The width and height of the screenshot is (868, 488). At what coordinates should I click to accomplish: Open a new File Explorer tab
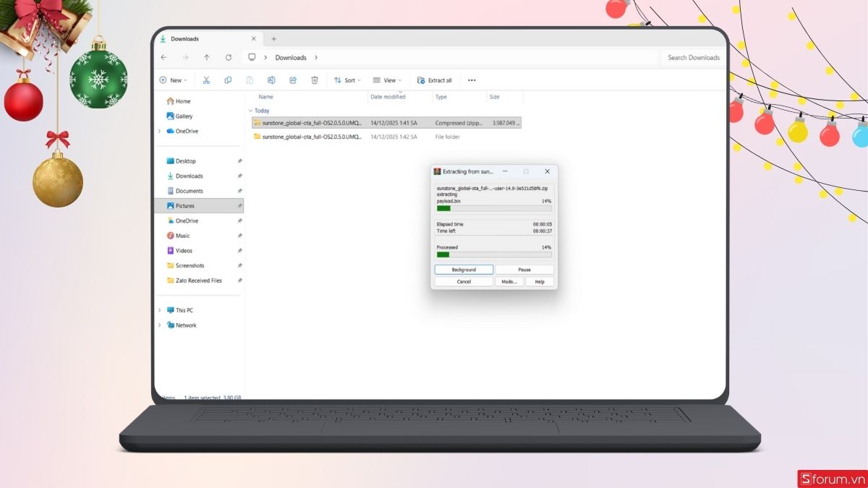(273, 38)
